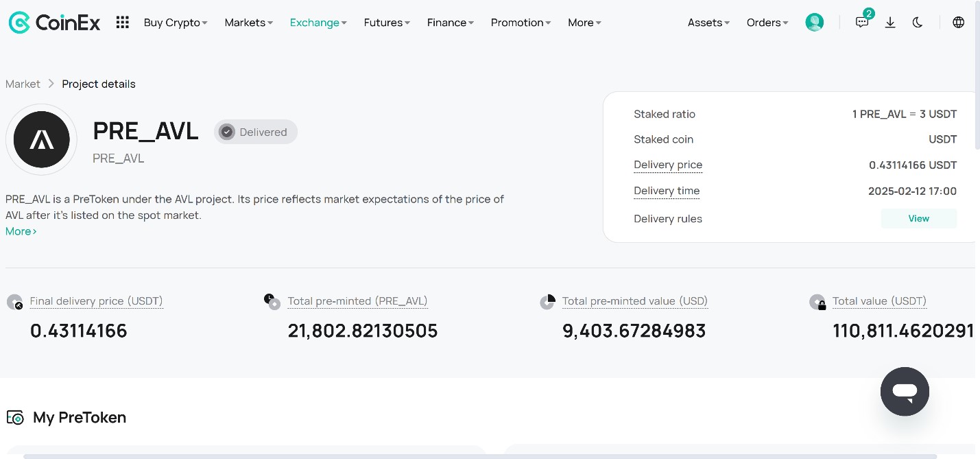Click the CoinEx logo
This screenshot has height=459, width=980.
click(x=54, y=23)
